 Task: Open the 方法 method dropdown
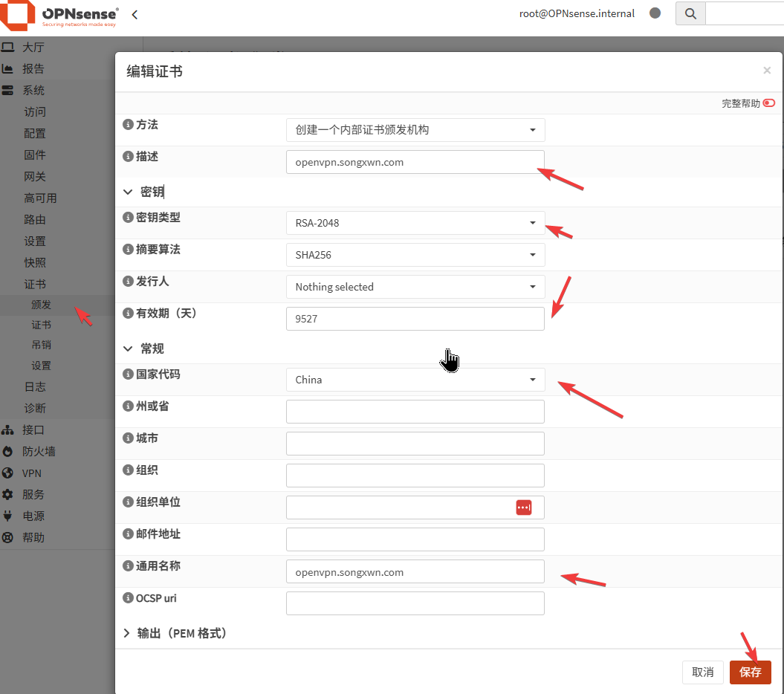(x=415, y=130)
